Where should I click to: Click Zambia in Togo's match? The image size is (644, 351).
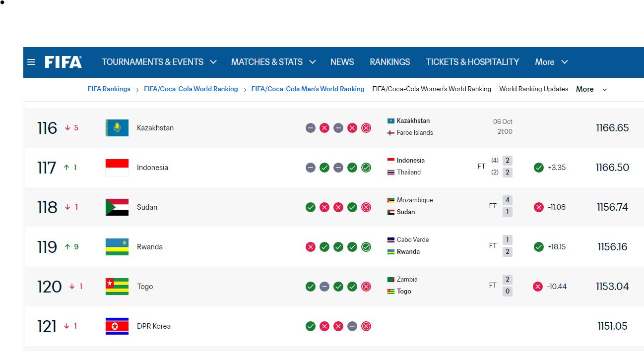[x=407, y=280]
